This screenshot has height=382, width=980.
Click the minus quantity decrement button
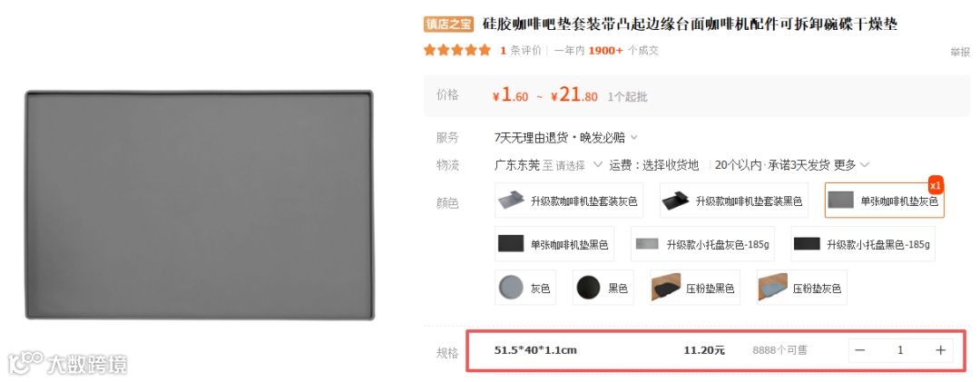(x=860, y=350)
